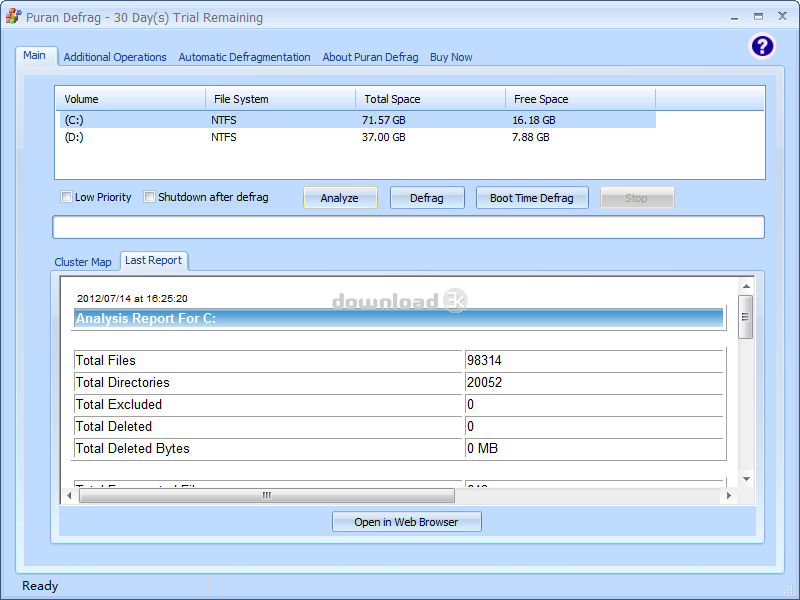Click the Total Files value 98314
Viewport: 800px width, 600px height.
[x=484, y=361]
